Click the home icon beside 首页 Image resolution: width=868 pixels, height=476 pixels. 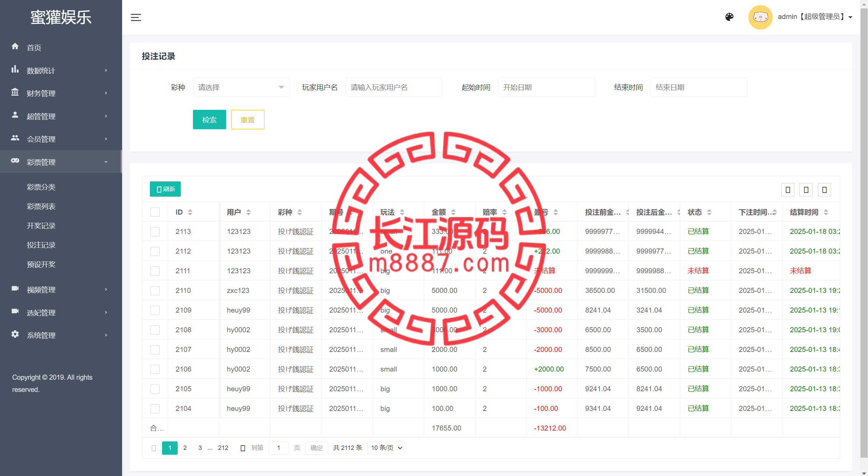click(x=15, y=46)
